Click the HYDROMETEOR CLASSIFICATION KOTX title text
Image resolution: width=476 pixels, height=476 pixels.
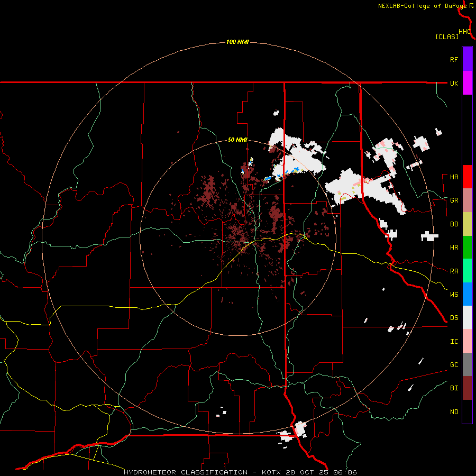point(240,472)
